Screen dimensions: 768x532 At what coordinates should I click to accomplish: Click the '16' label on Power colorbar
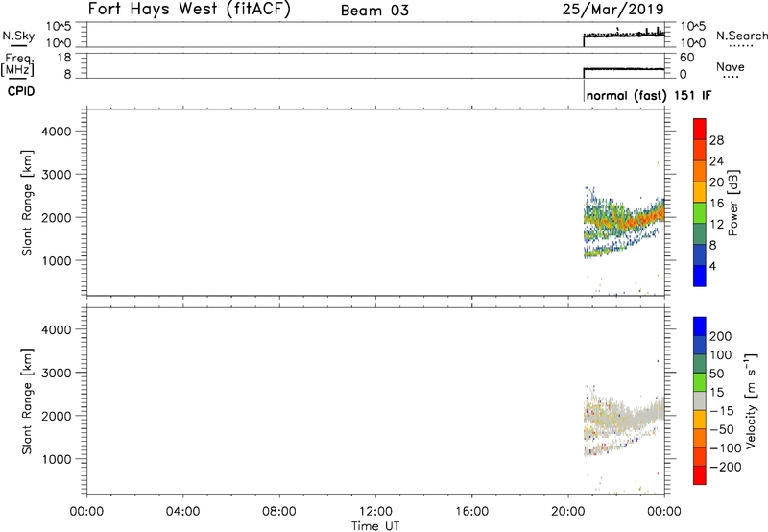click(x=716, y=204)
